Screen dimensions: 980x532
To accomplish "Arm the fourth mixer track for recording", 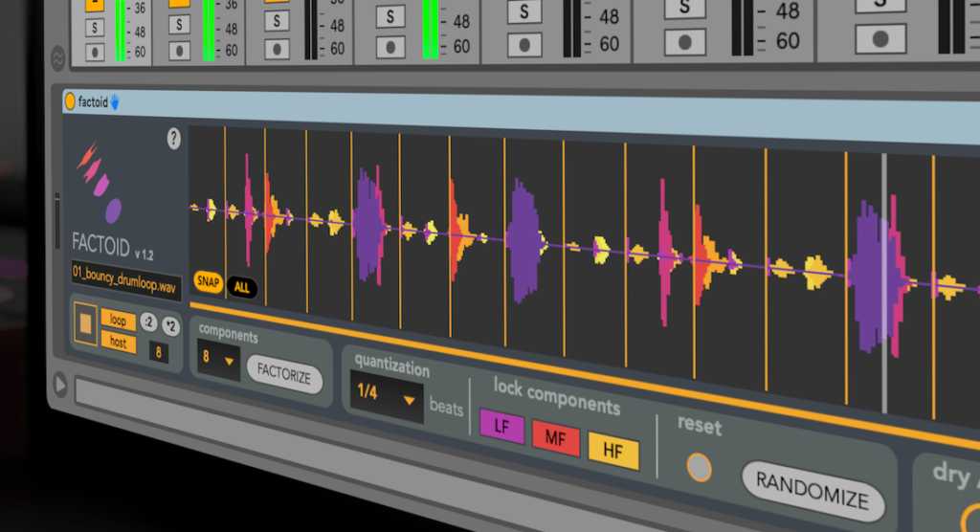I will point(390,47).
